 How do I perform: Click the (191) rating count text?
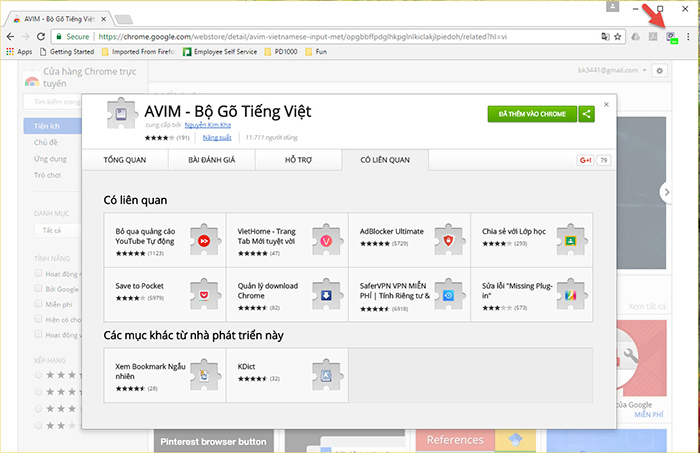pyautogui.click(x=183, y=137)
